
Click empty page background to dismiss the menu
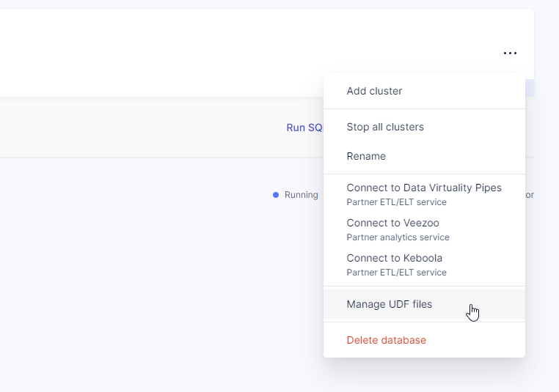pos(147,293)
